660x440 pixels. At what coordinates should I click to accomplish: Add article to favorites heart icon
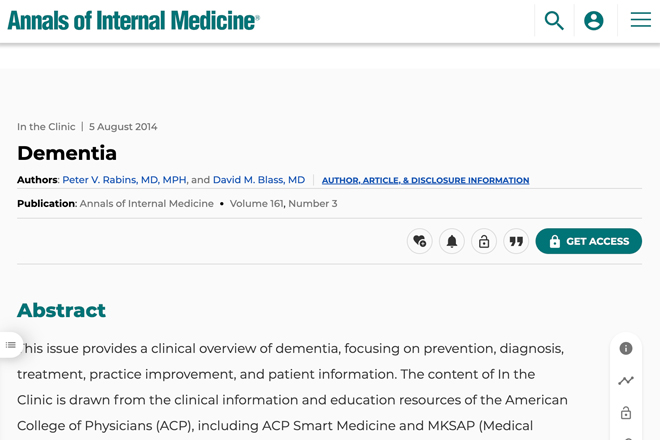[x=420, y=241]
